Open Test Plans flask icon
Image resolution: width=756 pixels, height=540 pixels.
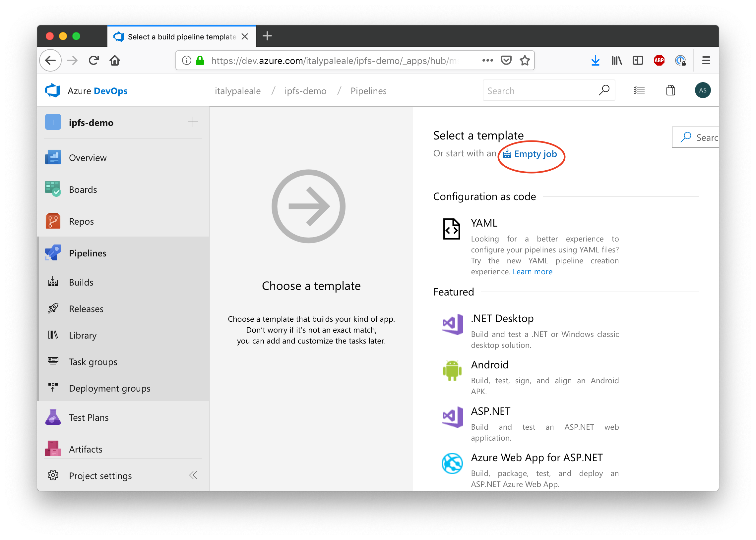pyautogui.click(x=53, y=417)
